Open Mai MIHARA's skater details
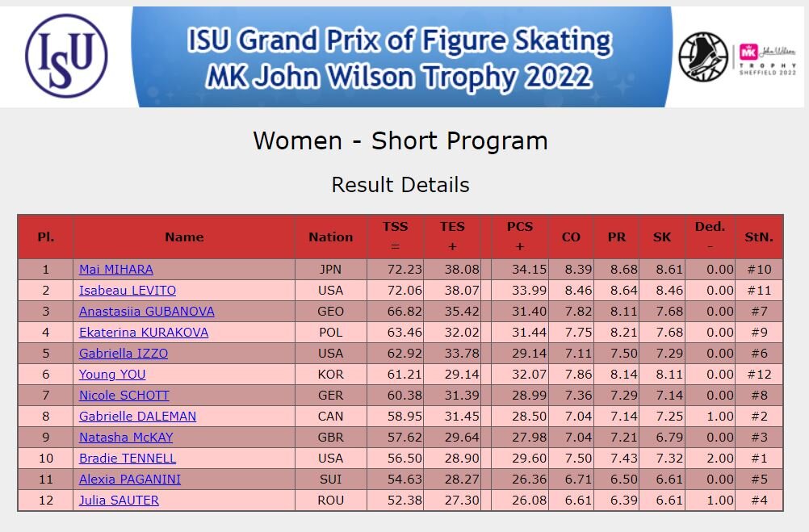This screenshot has width=809, height=532. [116, 270]
